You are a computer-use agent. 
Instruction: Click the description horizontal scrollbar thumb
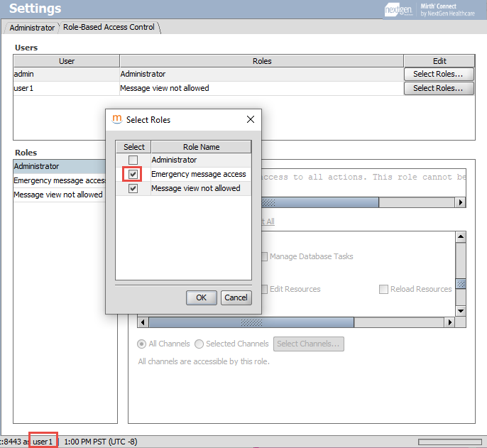(x=319, y=202)
